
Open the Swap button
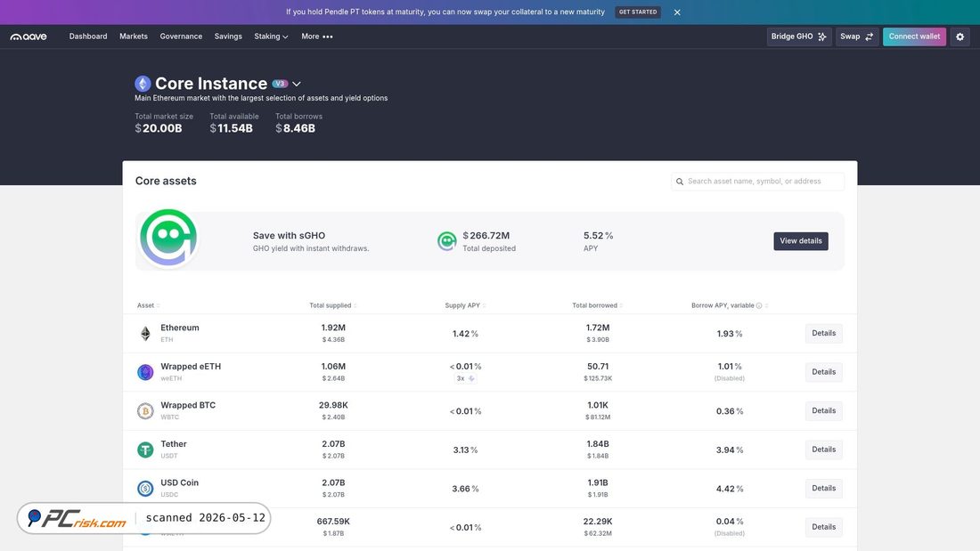857,36
